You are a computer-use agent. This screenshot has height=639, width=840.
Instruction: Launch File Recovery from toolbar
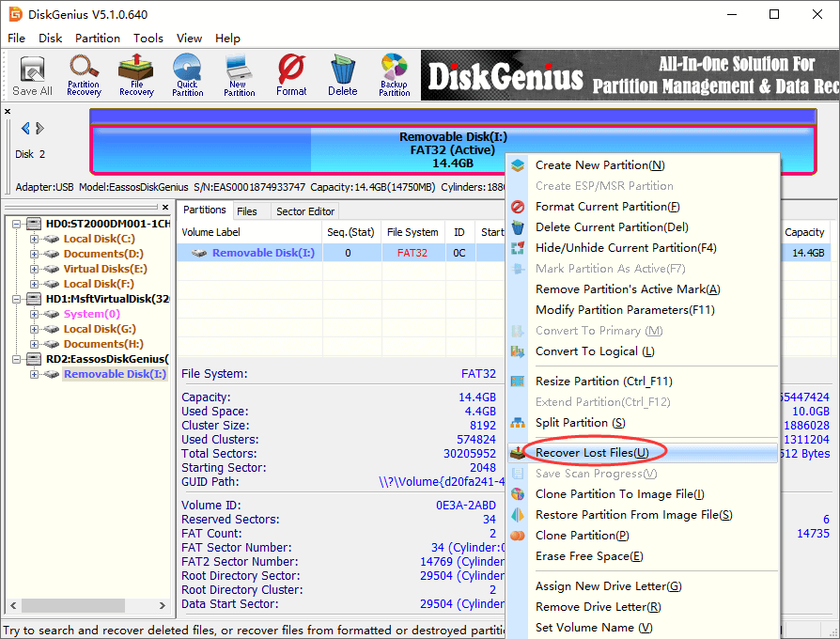(x=136, y=75)
